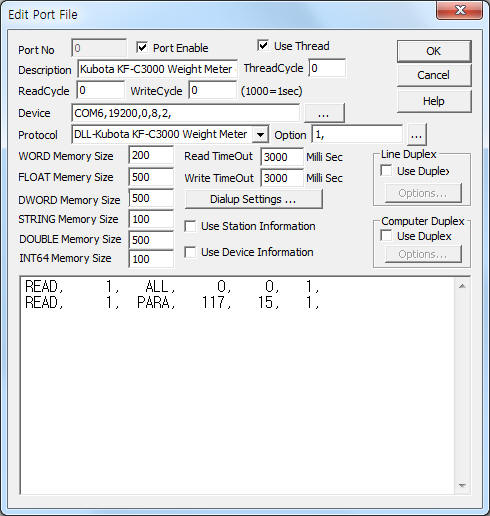Click the Write TimeOut field
490x516 pixels.
(x=282, y=178)
